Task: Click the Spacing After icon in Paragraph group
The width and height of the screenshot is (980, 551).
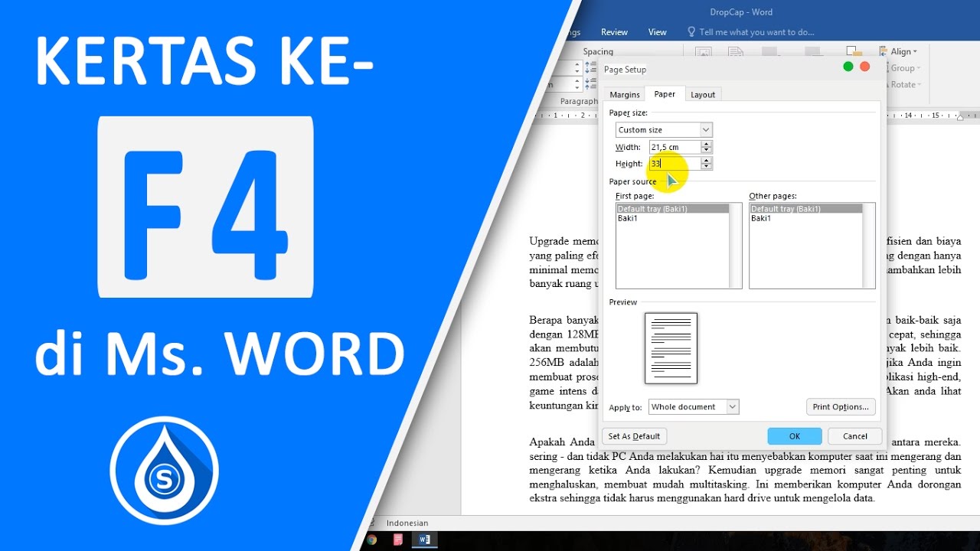Action: point(591,83)
